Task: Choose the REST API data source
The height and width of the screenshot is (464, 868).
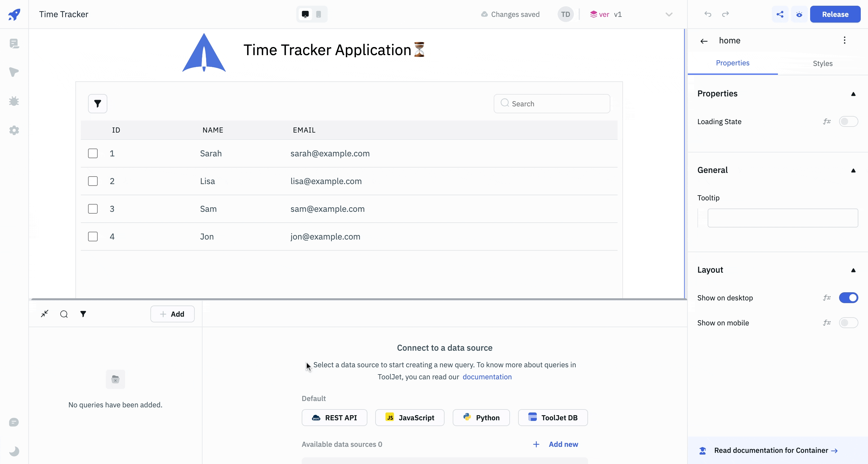Action: point(334,418)
